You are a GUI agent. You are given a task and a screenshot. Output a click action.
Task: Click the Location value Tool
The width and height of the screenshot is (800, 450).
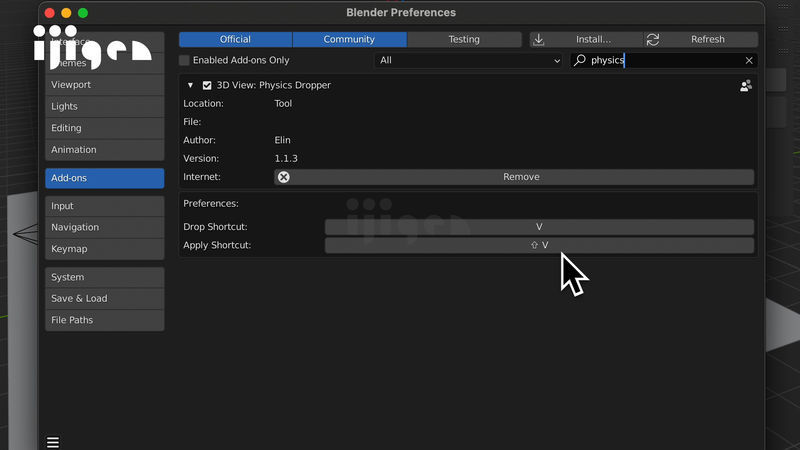click(283, 104)
